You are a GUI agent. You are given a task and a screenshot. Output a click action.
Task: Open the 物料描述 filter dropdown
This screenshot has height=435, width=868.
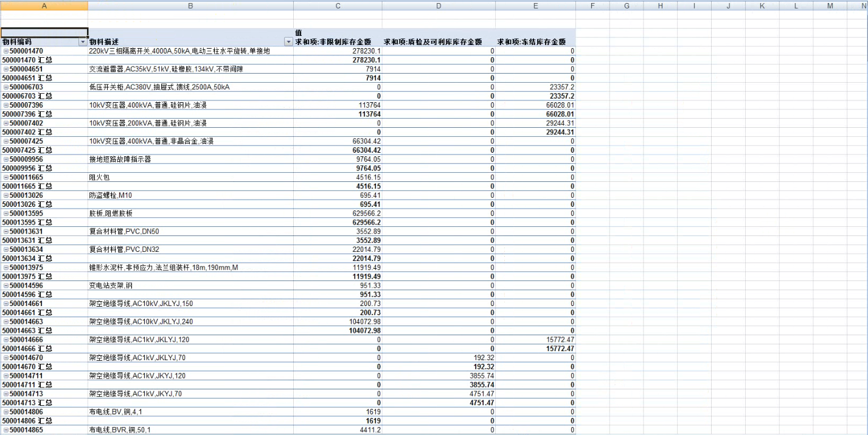pyautogui.click(x=288, y=42)
